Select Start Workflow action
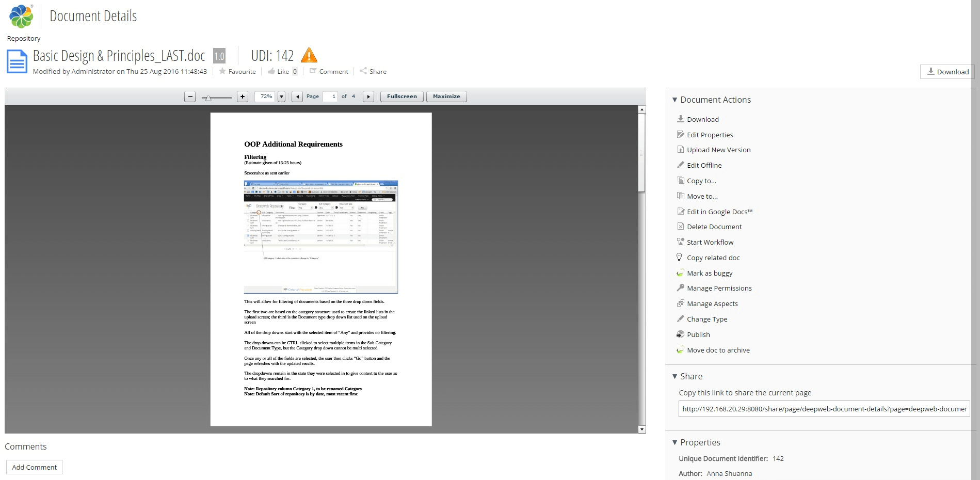The height and width of the screenshot is (480, 980). coord(710,242)
